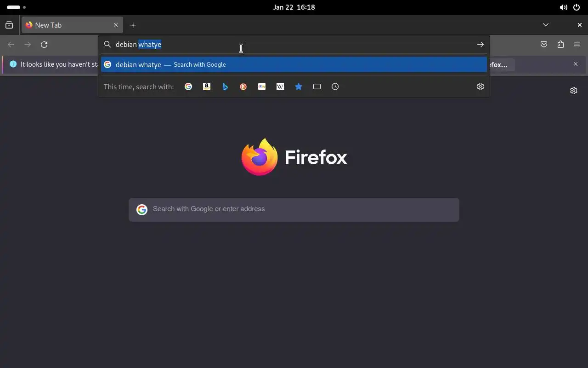This screenshot has width=588, height=368.
Task: Open Activities overview in top bar
Action: (x=17, y=7)
